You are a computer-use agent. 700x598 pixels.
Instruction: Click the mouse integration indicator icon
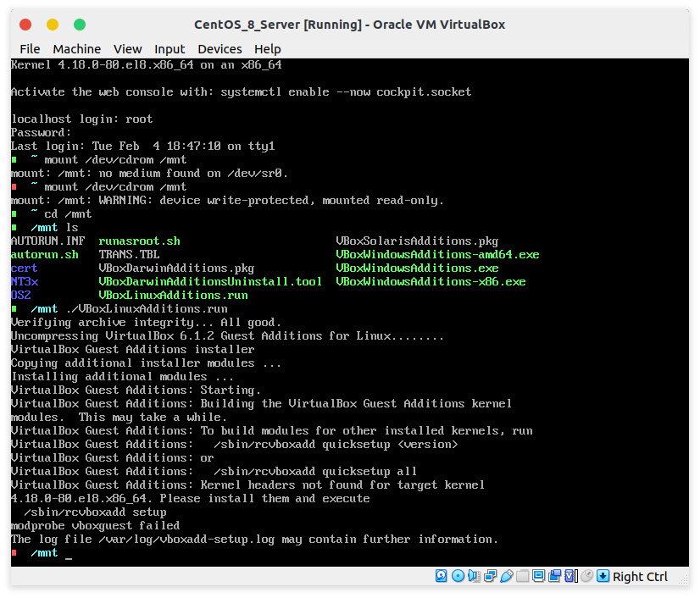587,576
